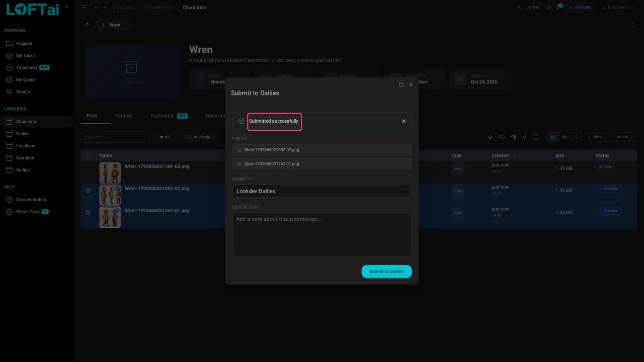Viewport: 644px width, 362px height.
Task: Go forward with the right arrow
Action: 105,8
